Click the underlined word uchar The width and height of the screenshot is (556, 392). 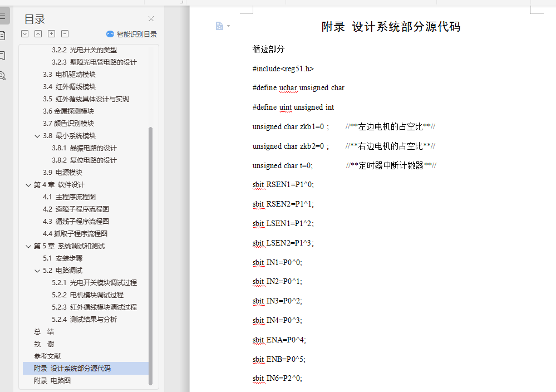[288, 88]
